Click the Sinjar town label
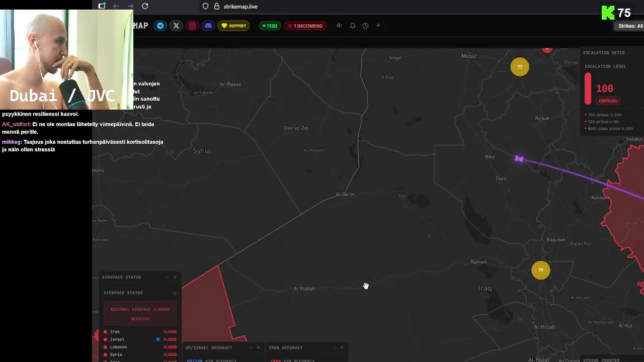 (x=395, y=57)
